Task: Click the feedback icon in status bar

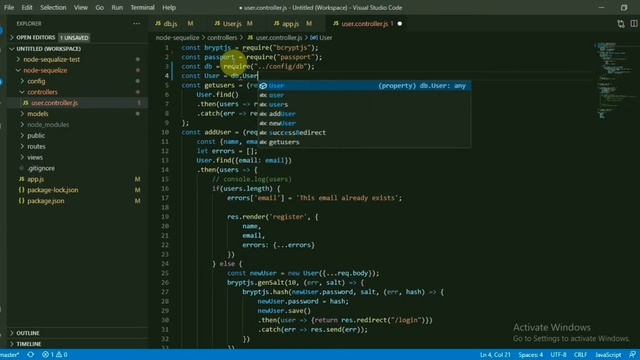Action: [x=633, y=355]
